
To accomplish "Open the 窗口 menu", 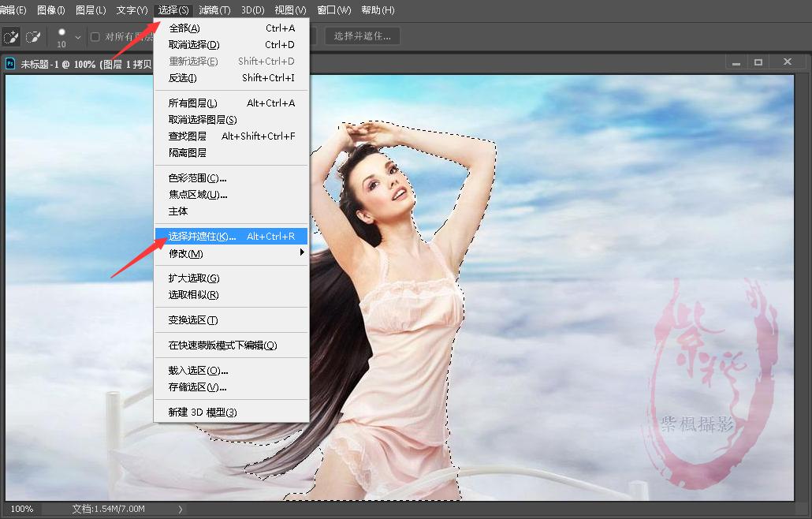I will [333, 9].
